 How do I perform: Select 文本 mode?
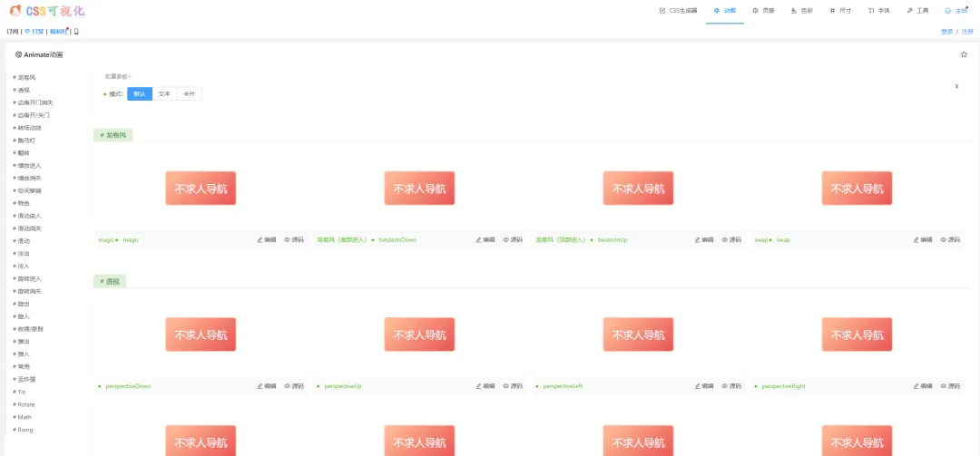(164, 93)
